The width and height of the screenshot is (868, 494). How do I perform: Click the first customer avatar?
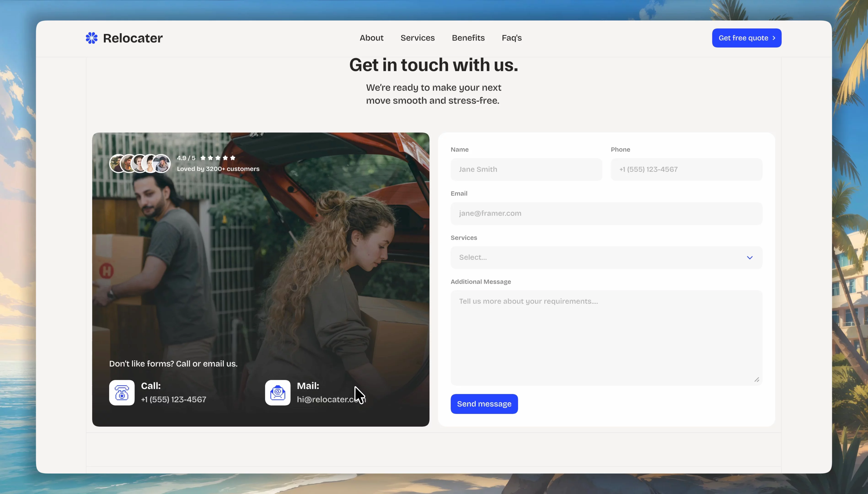pyautogui.click(x=118, y=164)
